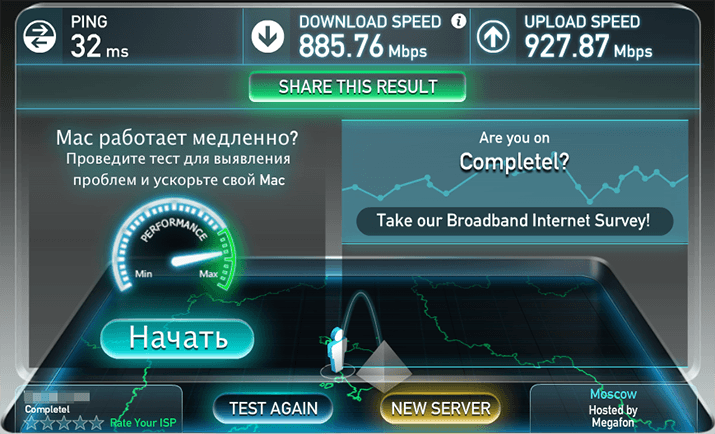Click SHARE THIS RESULT button
715x434 pixels.
(x=358, y=87)
